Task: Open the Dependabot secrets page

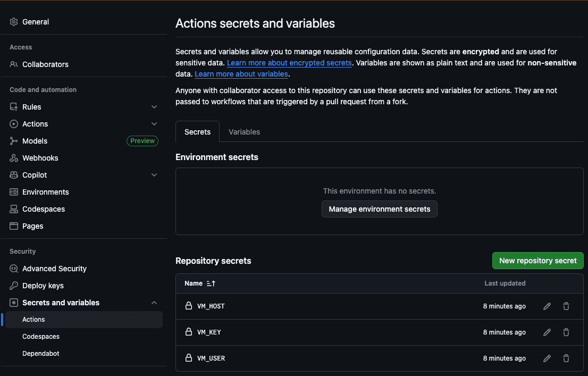Action: click(x=39, y=353)
